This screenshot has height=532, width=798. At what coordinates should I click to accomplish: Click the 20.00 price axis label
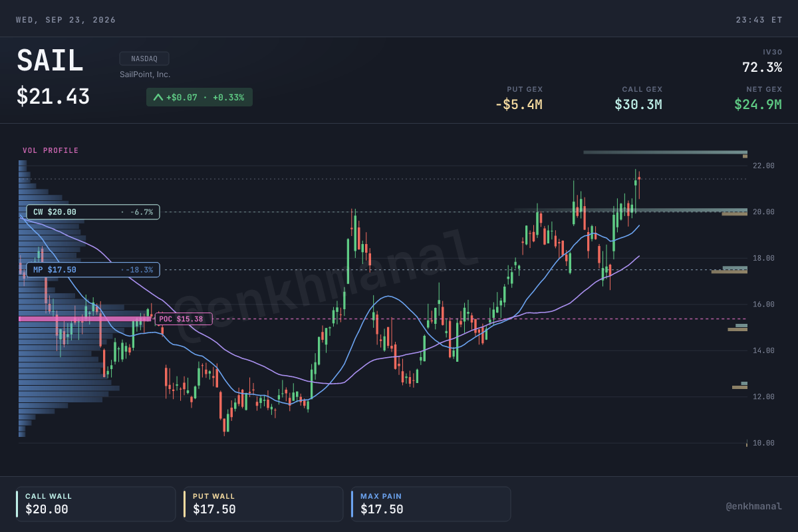[763, 212]
